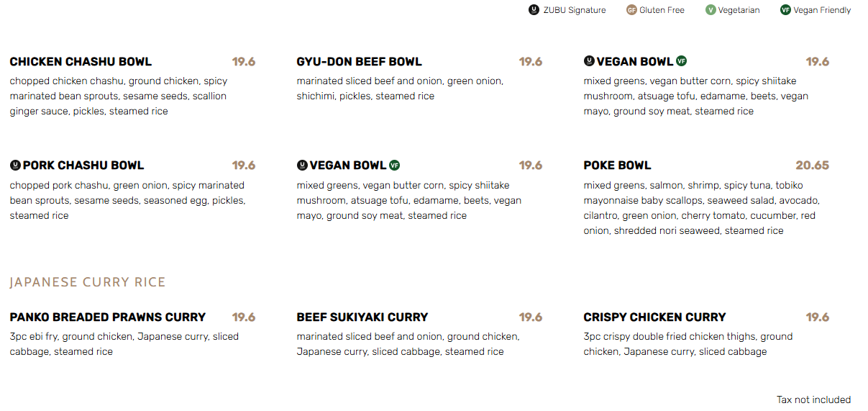Click VF badge of Vegan Bowl below Gyu-Don
The width and height of the screenshot is (868, 411).
click(394, 166)
